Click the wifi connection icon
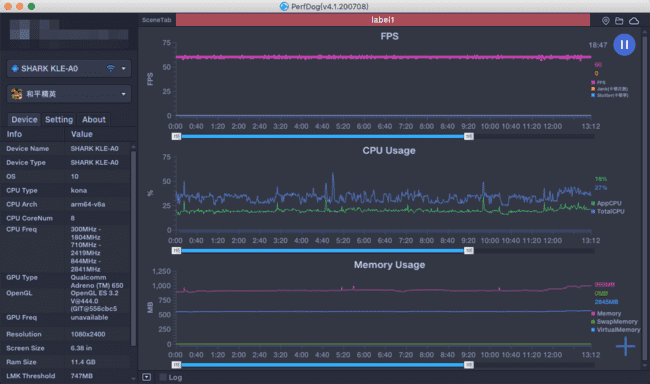The image size is (650, 384). point(111,68)
